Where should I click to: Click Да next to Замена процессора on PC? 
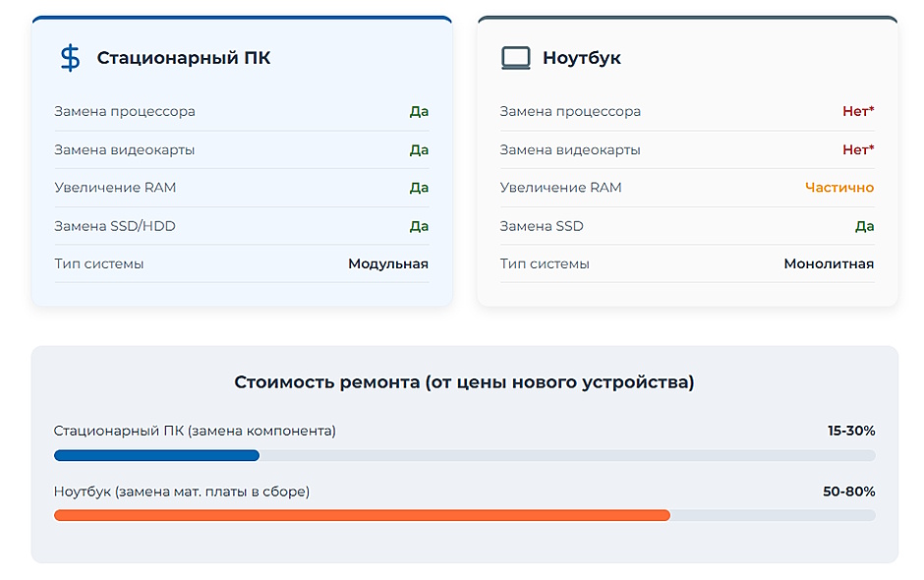coord(419,111)
